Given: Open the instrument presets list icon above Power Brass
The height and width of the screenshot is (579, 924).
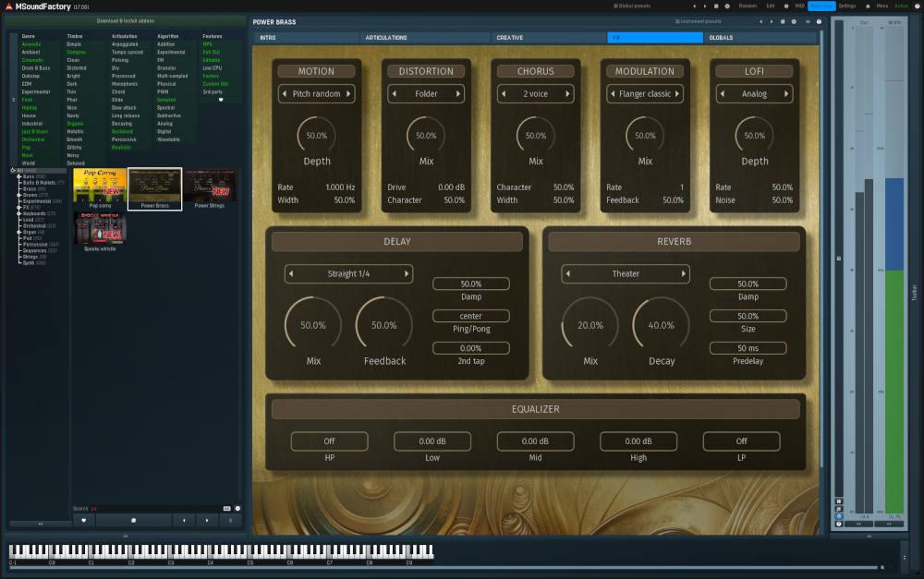Looking at the screenshot, I should 677,22.
